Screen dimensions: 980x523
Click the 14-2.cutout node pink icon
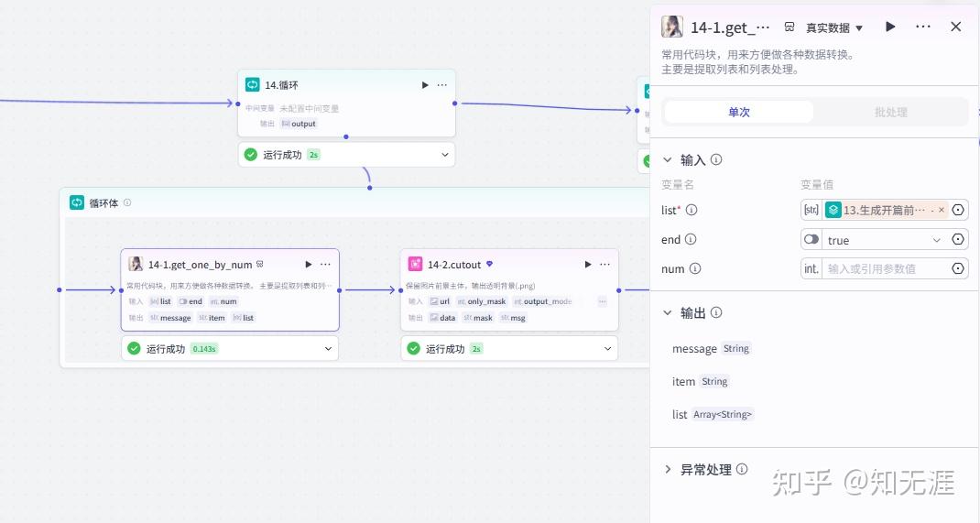click(x=415, y=264)
